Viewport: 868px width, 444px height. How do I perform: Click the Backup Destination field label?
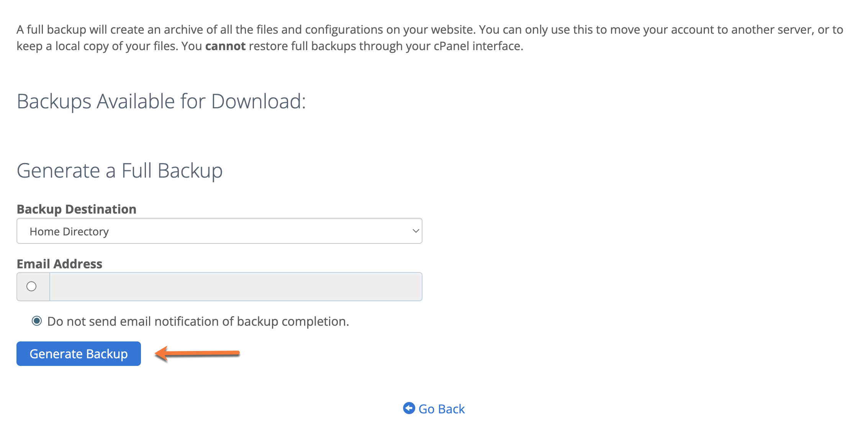[x=77, y=209]
